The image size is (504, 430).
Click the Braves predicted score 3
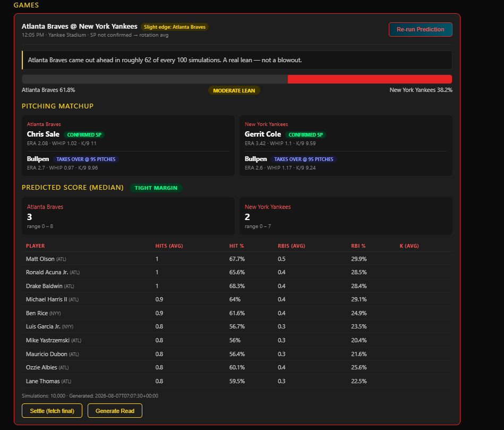click(x=30, y=217)
